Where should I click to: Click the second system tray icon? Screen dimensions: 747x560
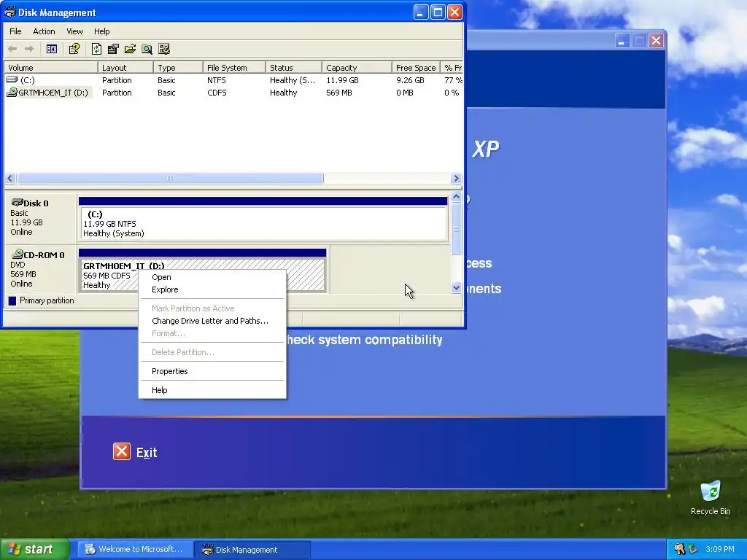click(x=693, y=549)
